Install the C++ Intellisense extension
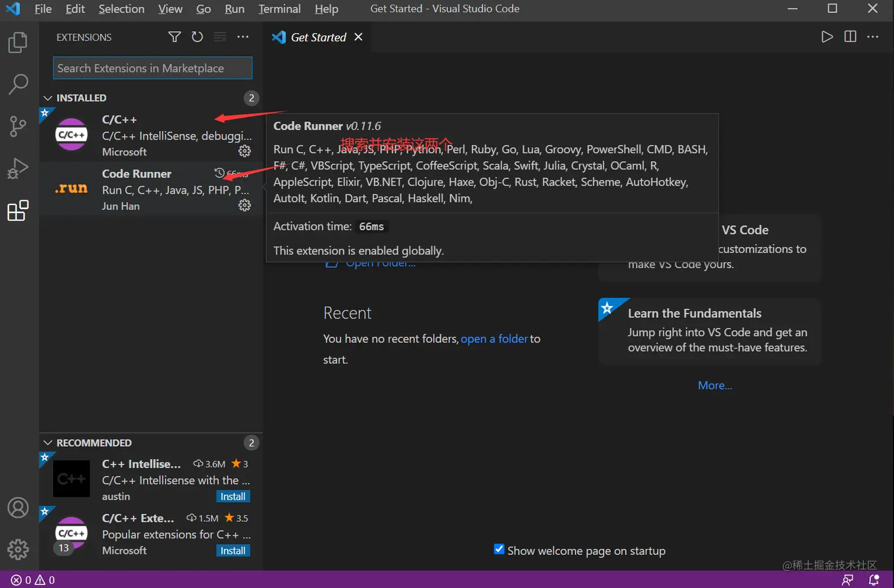Screen dimensions: 894x588 click(233, 496)
